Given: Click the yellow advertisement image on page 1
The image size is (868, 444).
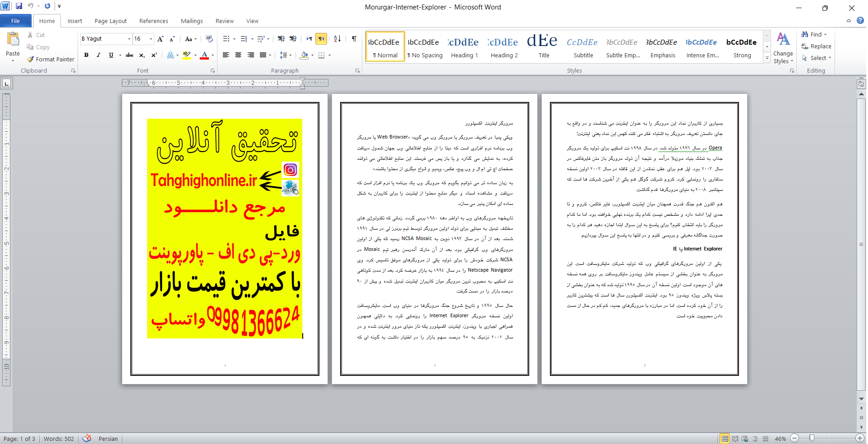Looking at the screenshot, I should [x=225, y=228].
